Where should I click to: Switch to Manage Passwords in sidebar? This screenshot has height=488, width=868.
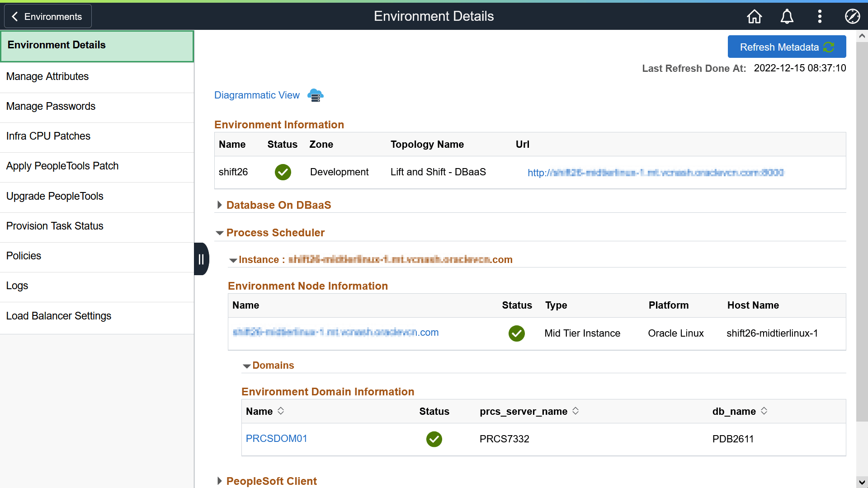[x=51, y=106]
